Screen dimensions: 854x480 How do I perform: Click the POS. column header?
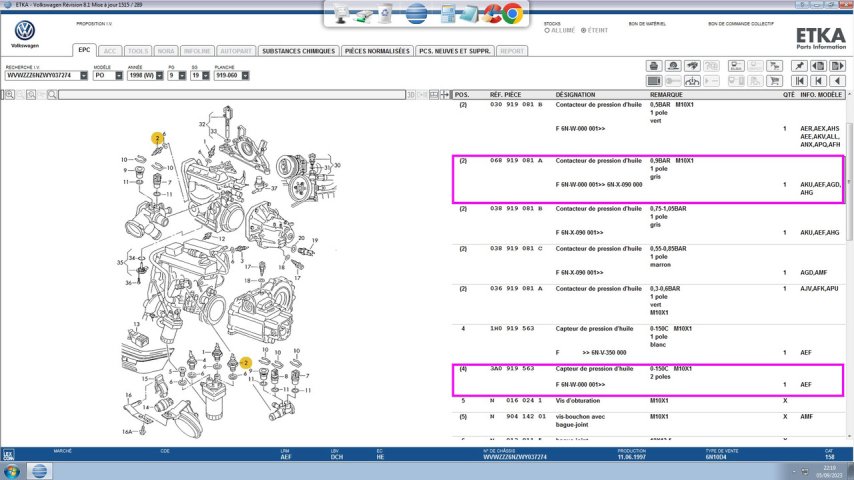click(462, 95)
